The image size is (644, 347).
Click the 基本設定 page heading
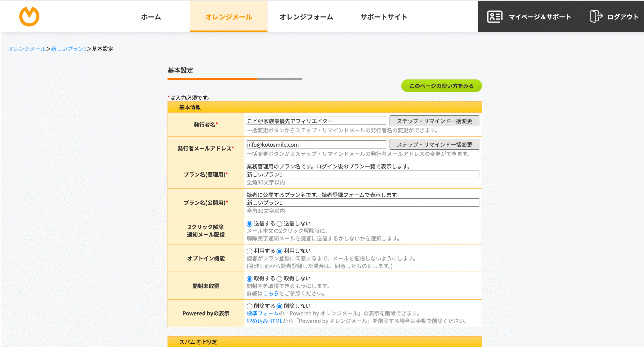pos(180,70)
